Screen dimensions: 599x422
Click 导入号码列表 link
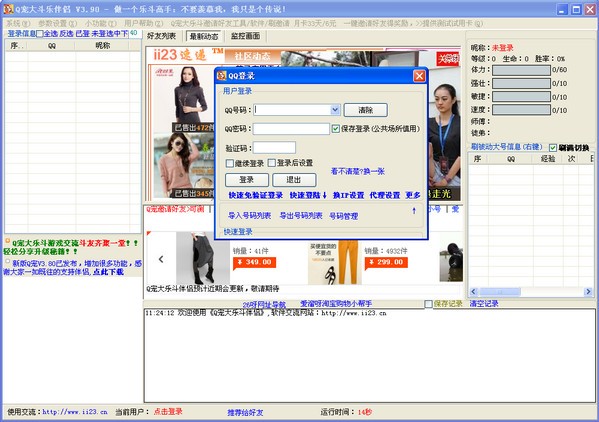tap(249, 216)
